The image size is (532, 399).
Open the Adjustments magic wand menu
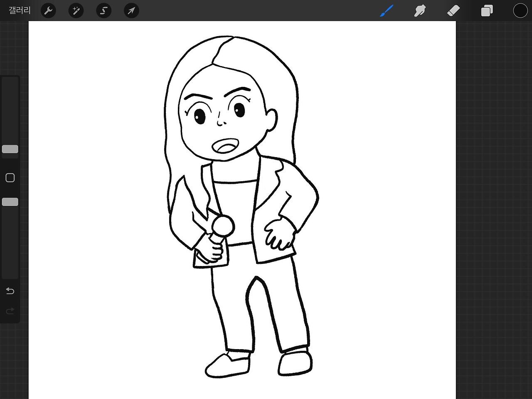(76, 11)
